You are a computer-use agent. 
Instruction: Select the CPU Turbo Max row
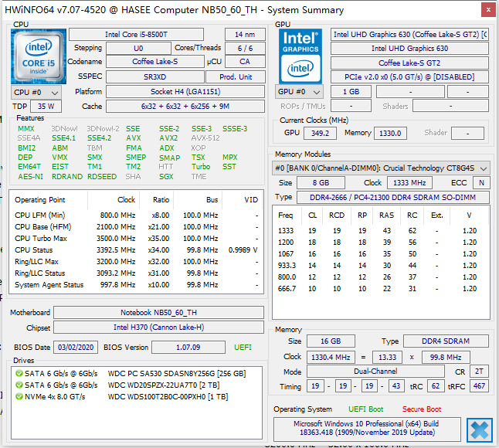136,239
